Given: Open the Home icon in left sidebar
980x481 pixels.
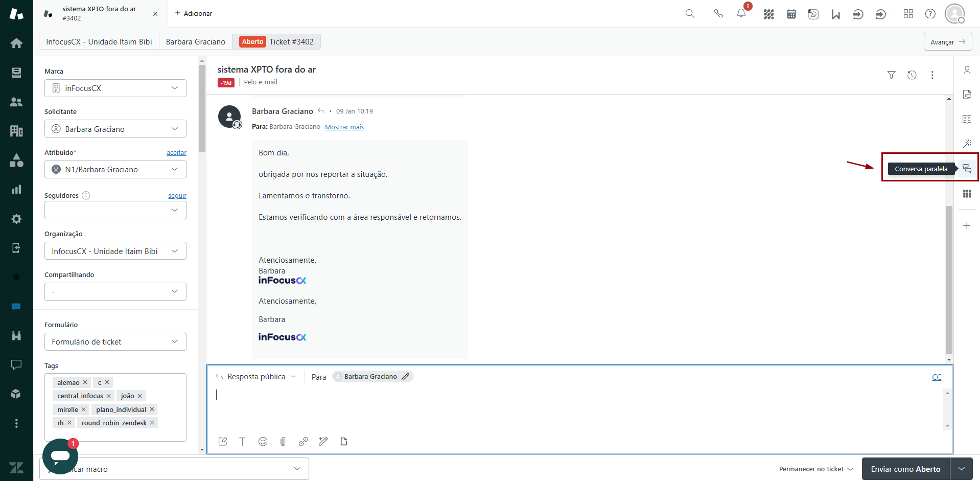Looking at the screenshot, I should (16, 43).
